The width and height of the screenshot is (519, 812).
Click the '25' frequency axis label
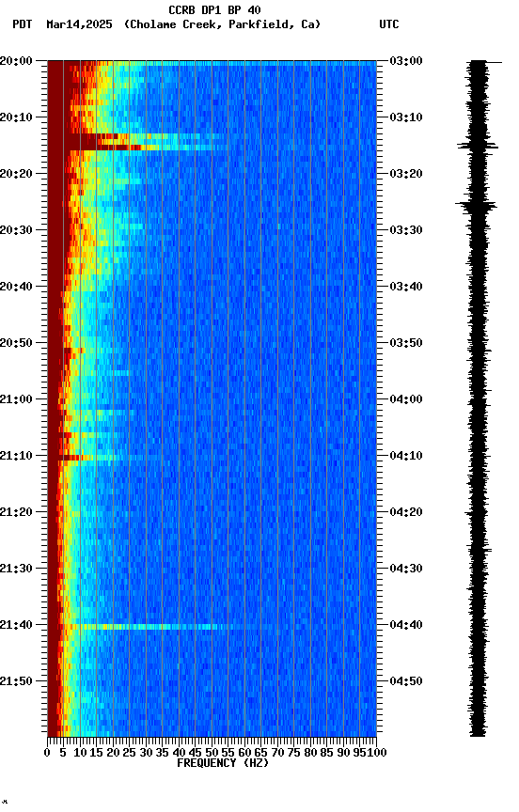130,753
